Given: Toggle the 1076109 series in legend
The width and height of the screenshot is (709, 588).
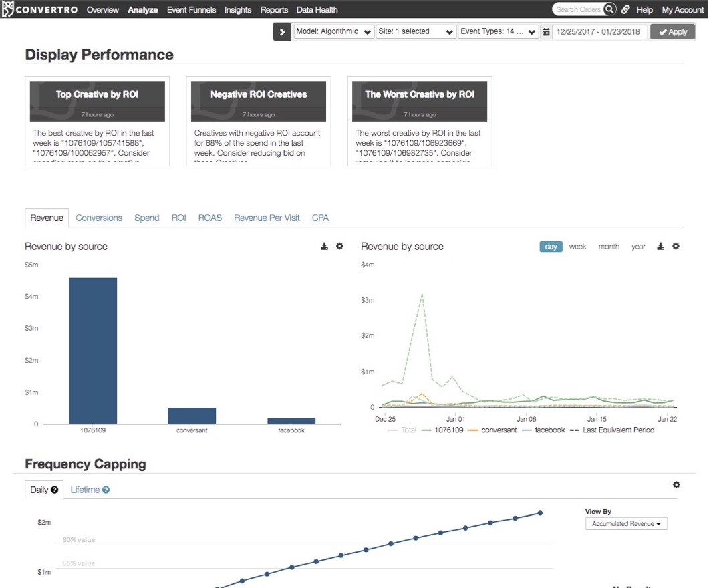Looking at the screenshot, I should pyautogui.click(x=442, y=430).
